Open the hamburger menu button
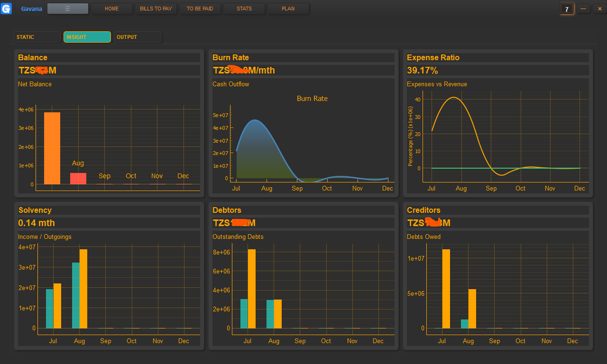The image size is (607, 364). click(68, 9)
